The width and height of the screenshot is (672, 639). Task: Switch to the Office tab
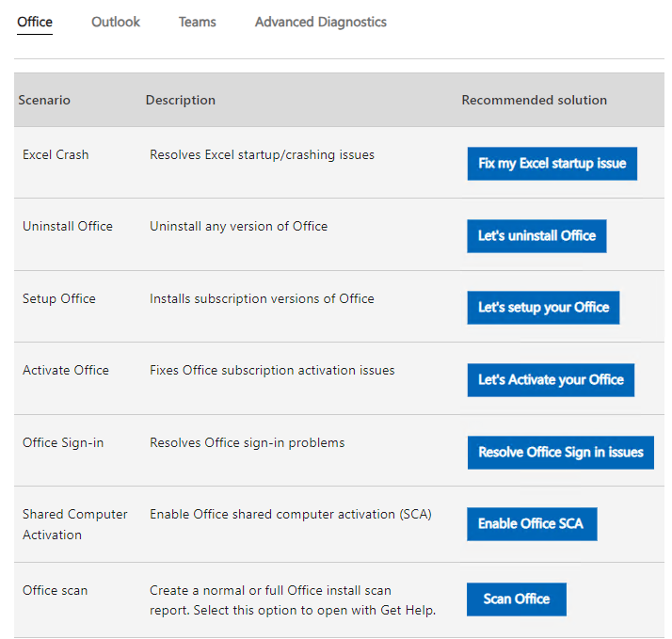click(35, 22)
